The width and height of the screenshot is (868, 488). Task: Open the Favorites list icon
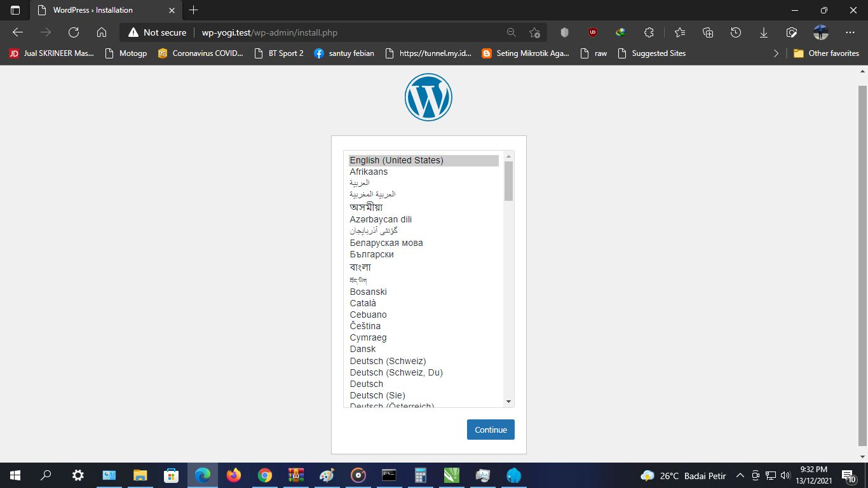(x=680, y=32)
